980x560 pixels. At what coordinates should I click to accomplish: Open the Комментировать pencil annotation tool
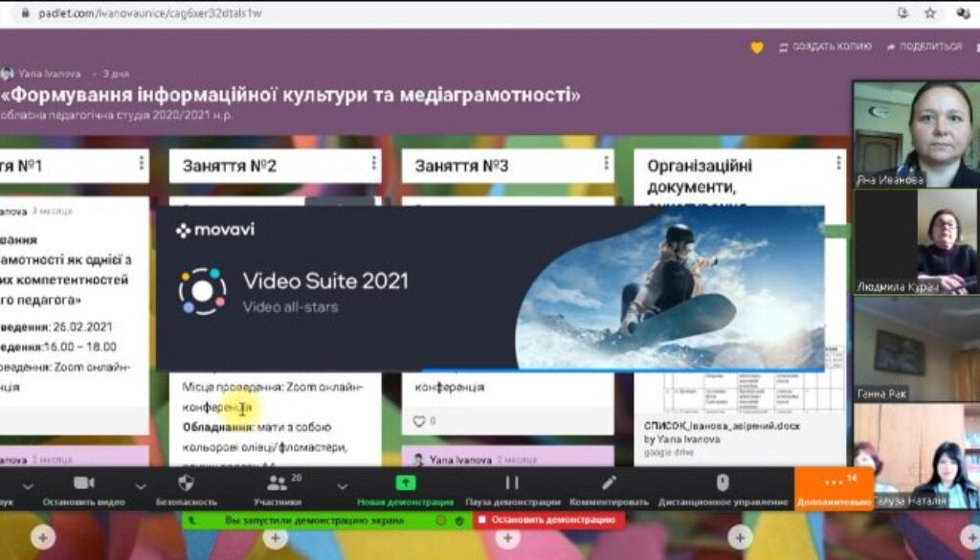pos(609,489)
